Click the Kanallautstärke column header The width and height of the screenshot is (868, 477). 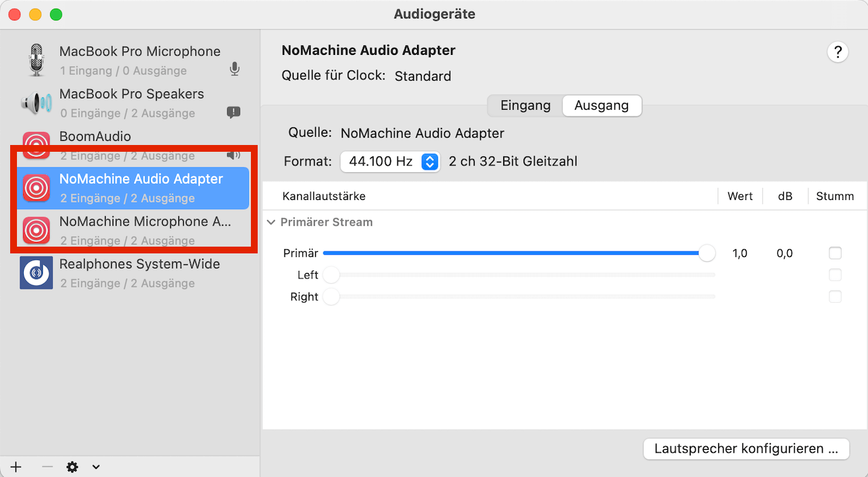[324, 196]
